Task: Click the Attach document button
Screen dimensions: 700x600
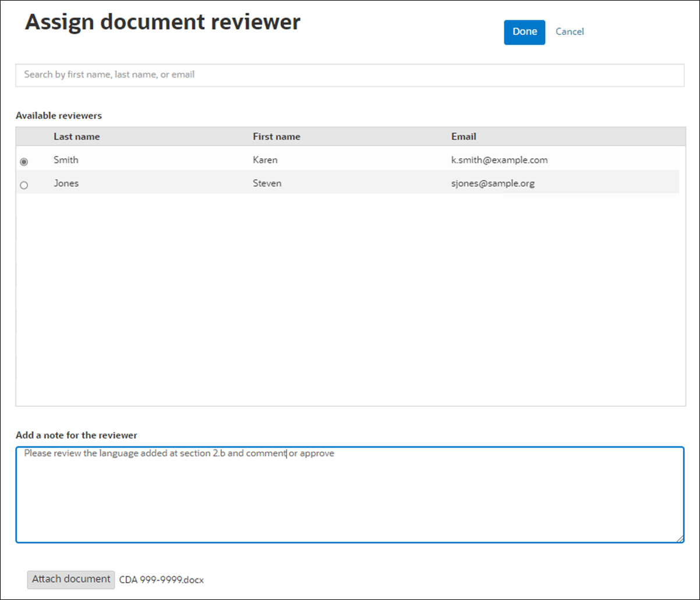Action: coord(71,579)
